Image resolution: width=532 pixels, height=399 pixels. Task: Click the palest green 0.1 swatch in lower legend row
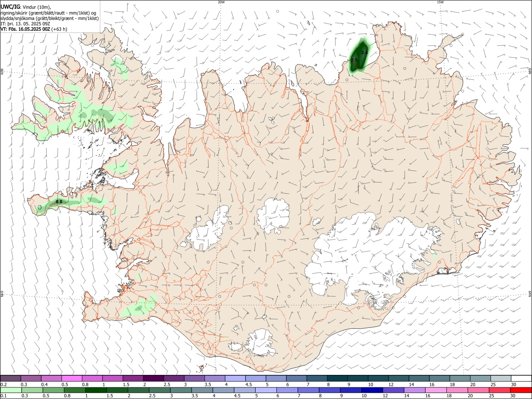coord(11,390)
